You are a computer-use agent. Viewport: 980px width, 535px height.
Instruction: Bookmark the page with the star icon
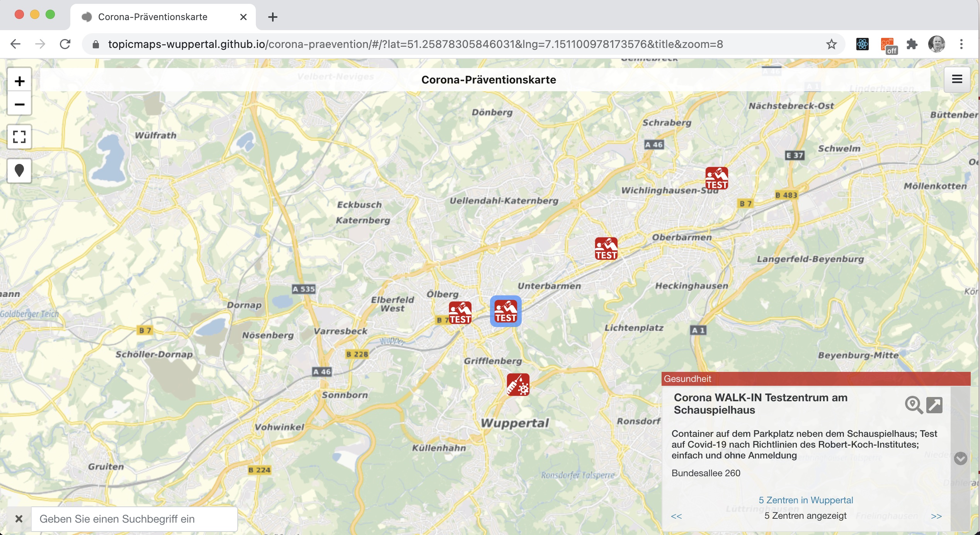coord(832,44)
